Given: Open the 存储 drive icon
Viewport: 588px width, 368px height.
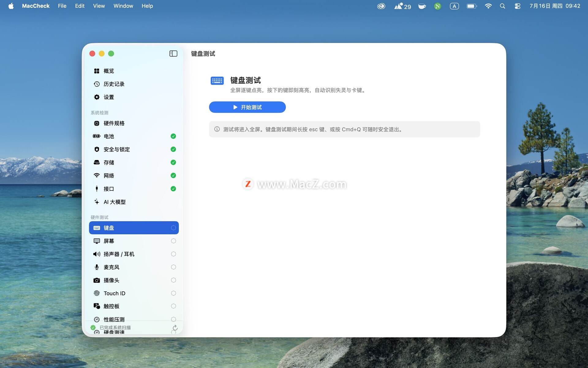Looking at the screenshot, I should pos(97,162).
